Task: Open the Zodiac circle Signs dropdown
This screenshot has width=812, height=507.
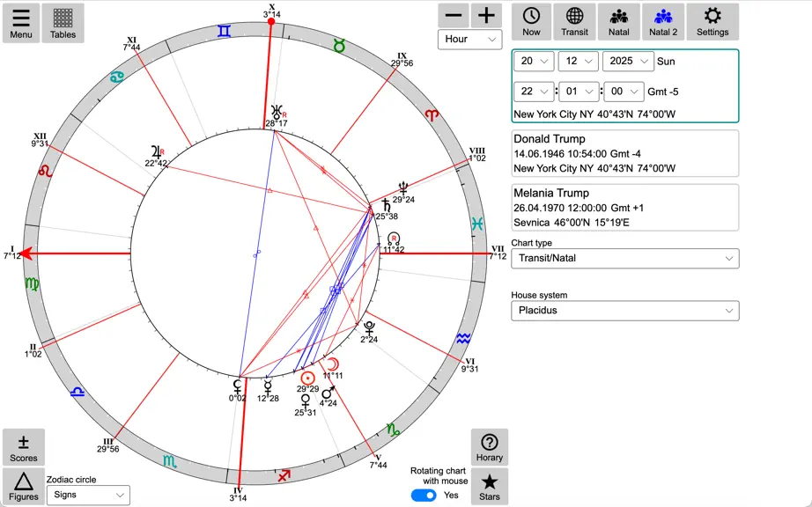Action: tap(88, 495)
